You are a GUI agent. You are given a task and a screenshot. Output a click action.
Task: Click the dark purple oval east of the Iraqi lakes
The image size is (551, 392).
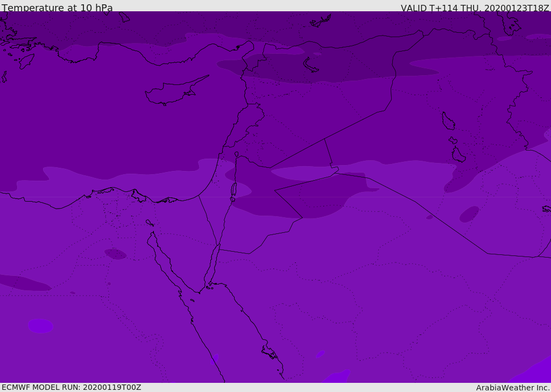point(469,214)
